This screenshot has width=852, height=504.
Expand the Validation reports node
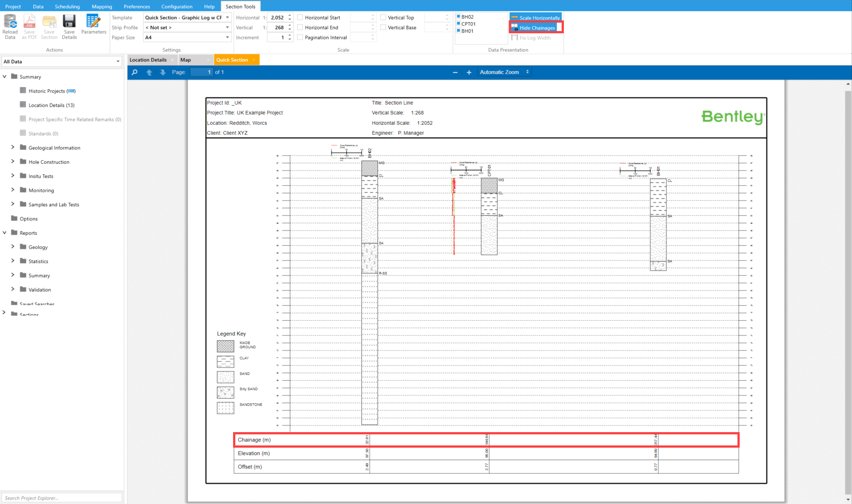(12, 289)
